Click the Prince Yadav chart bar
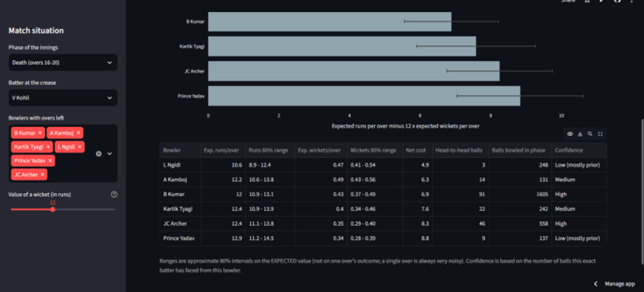This screenshot has width=644, height=292. [364, 96]
